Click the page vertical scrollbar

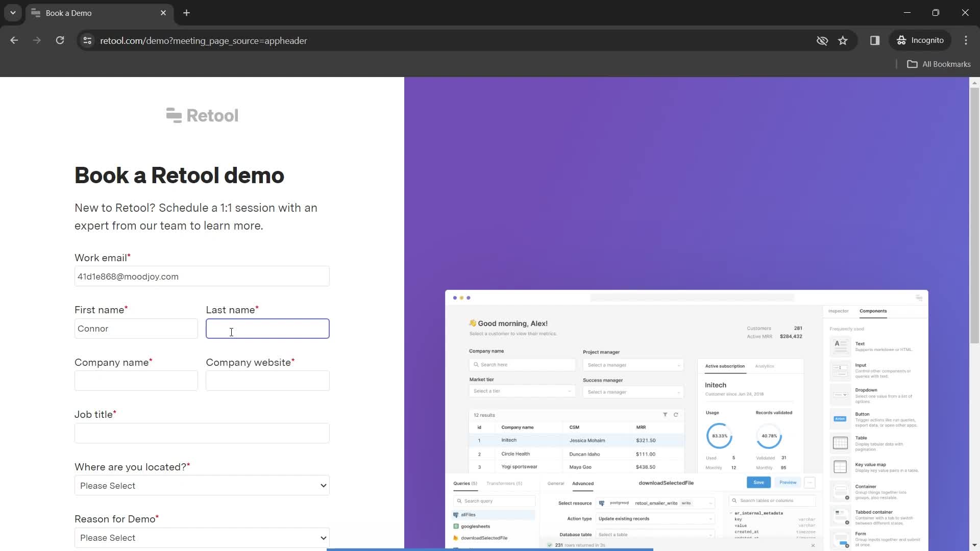click(x=974, y=214)
